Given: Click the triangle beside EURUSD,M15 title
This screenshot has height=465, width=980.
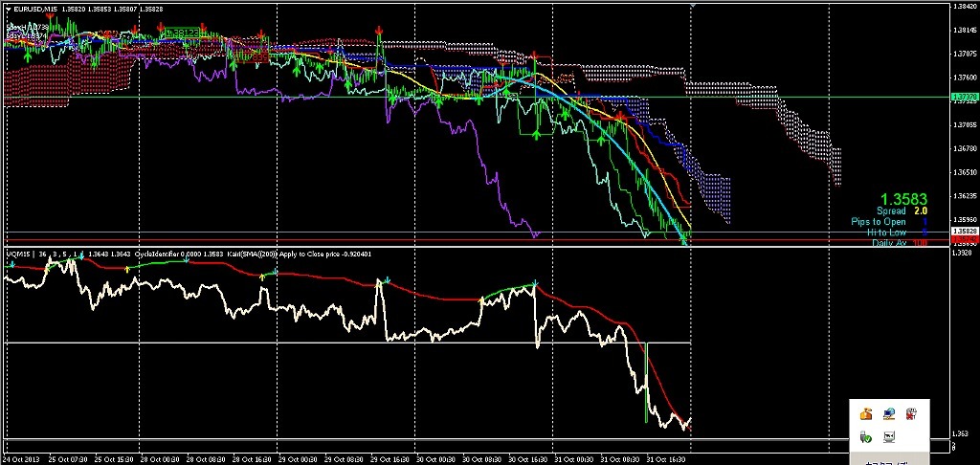Looking at the screenshot, I should point(8,9).
